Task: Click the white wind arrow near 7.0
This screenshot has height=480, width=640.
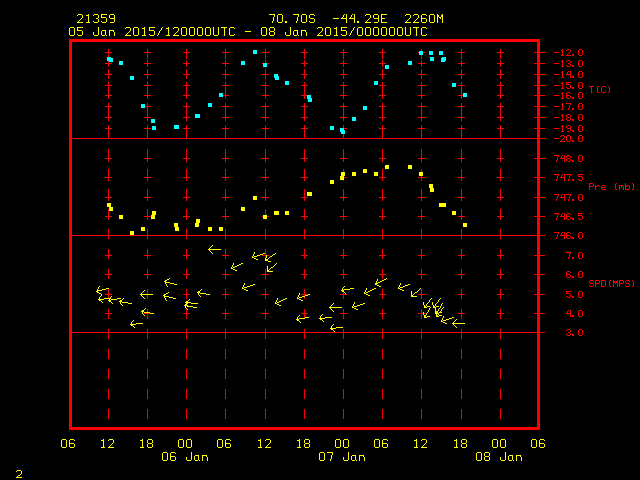Action: point(214,249)
